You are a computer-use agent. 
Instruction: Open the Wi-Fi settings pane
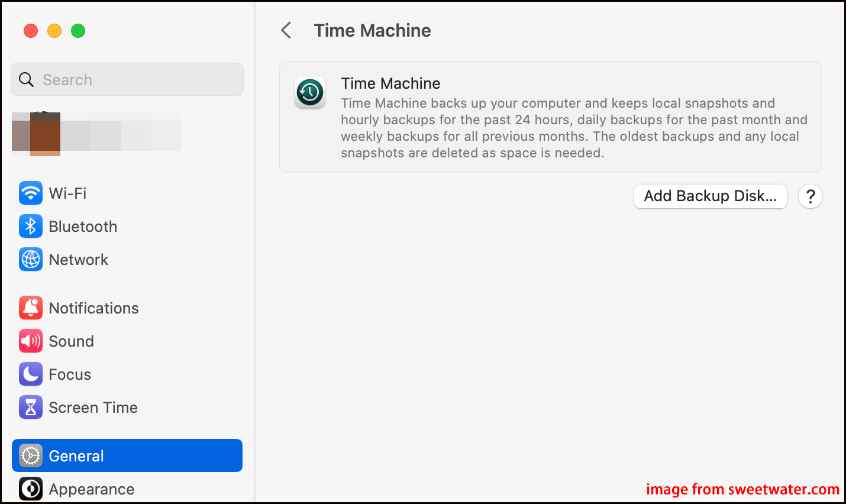coord(67,193)
